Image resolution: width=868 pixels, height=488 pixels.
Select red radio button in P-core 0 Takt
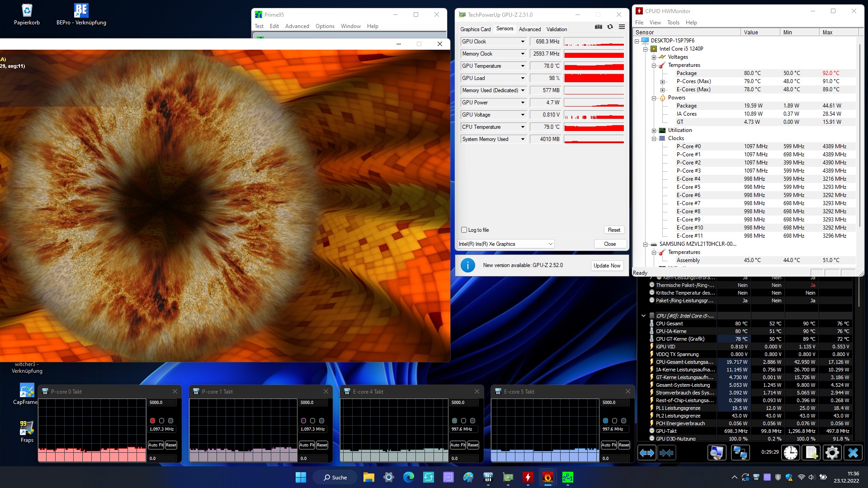pyautogui.click(x=152, y=421)
